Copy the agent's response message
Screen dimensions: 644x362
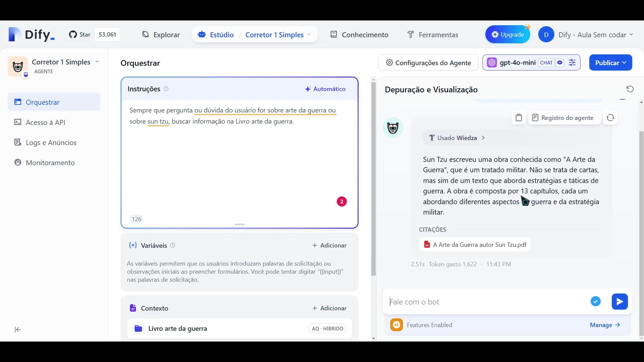tap(519, 118)
